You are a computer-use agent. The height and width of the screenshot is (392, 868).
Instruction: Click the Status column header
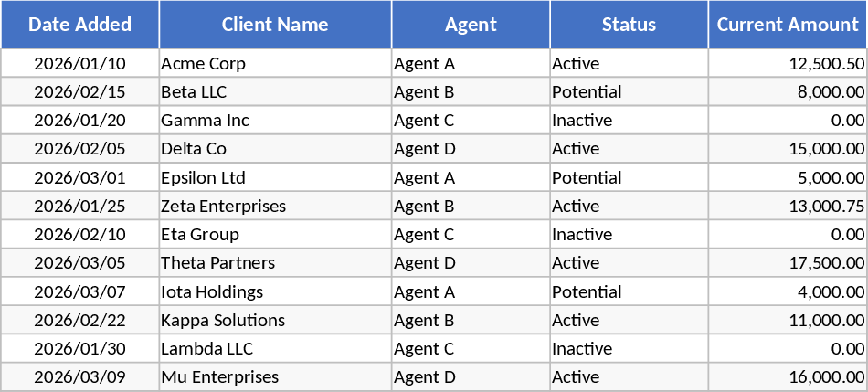(x=629, y=25)
